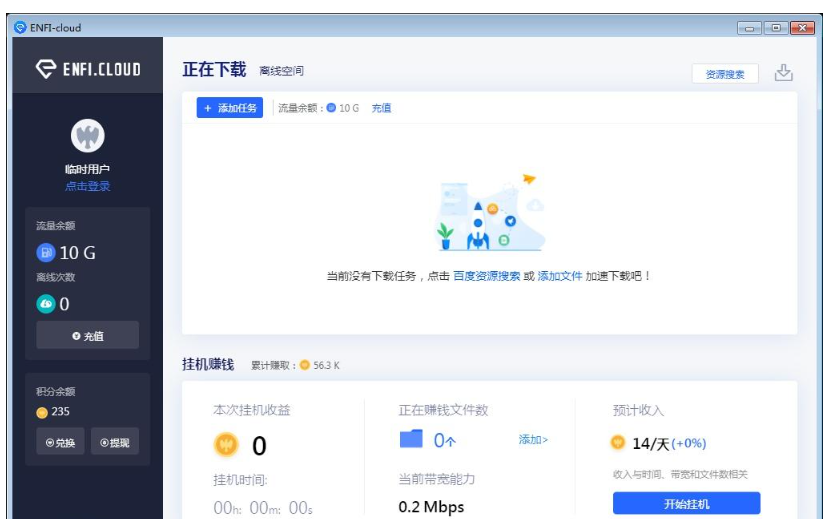Click the 提现 withdraw button
Image resolution: width=830 pixels, height=519 pixels.
click(x=115, y=442)
